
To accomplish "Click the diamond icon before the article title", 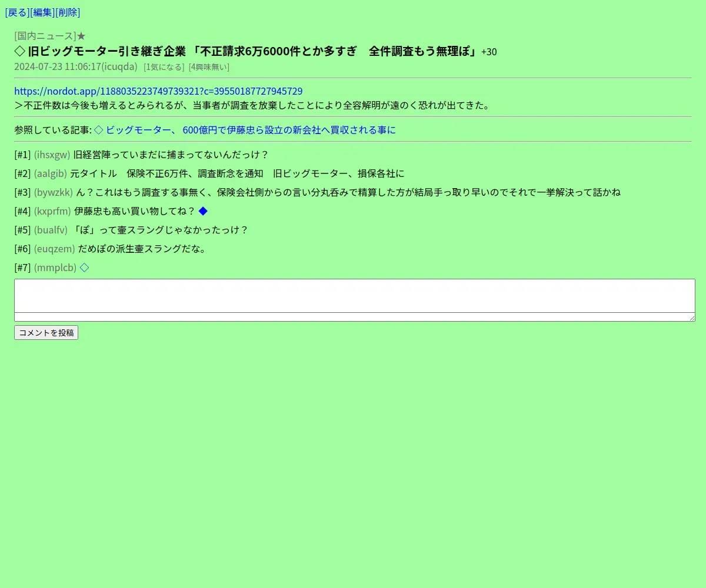I will coord(19,51).
